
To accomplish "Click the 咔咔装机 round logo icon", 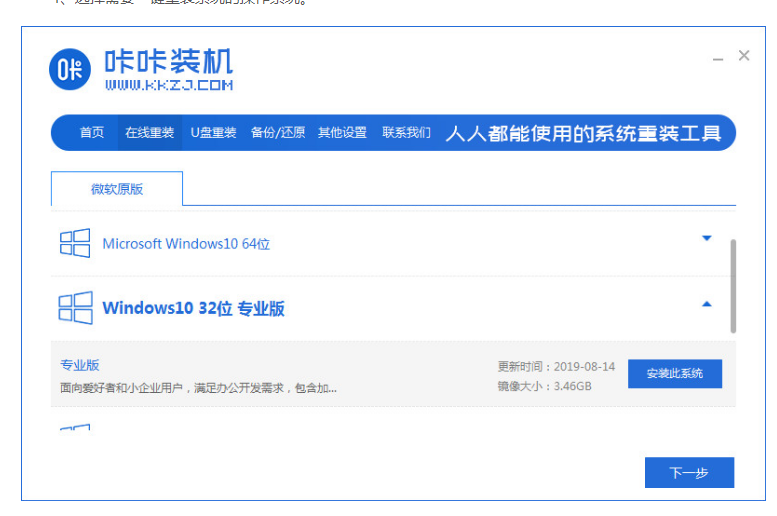I will (x=71, y=69).
